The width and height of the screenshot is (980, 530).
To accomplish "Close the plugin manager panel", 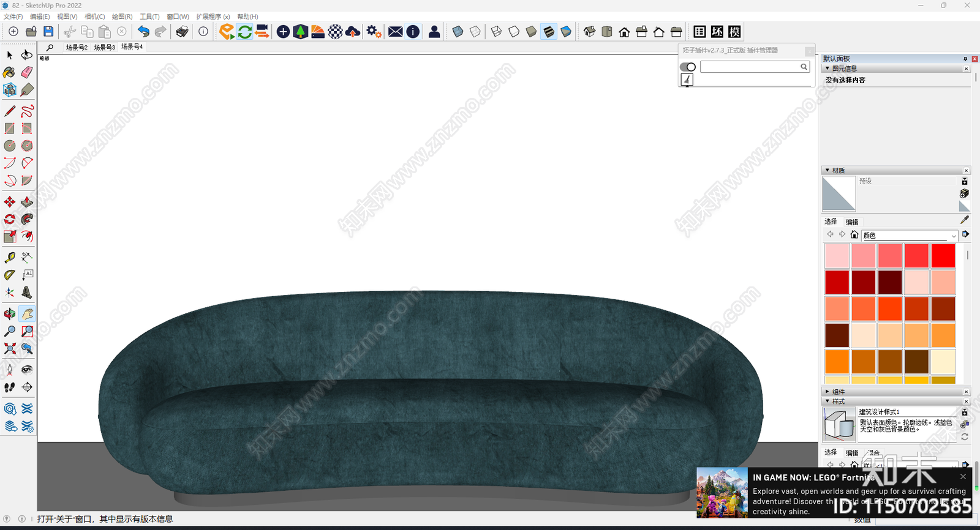I will tap(809, 51).
